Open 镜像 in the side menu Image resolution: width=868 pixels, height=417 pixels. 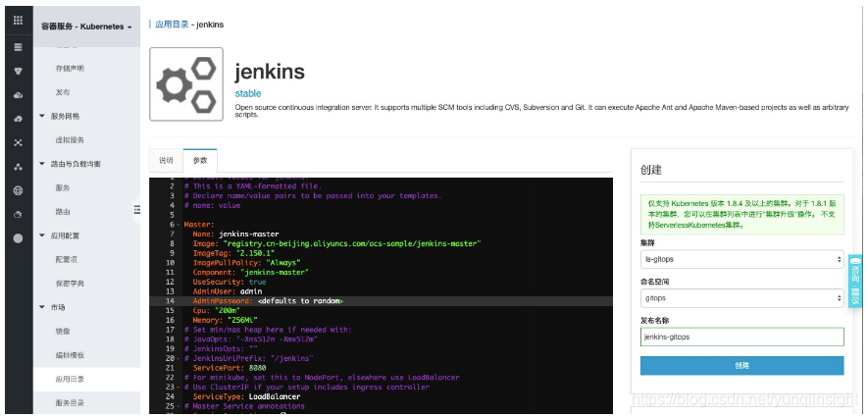tap(62, 331)
